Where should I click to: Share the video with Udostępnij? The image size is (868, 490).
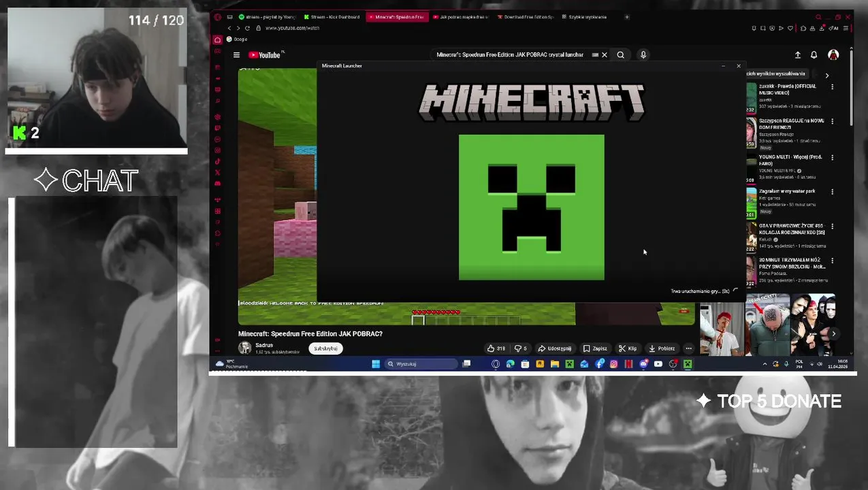click(x=554, y=348)
